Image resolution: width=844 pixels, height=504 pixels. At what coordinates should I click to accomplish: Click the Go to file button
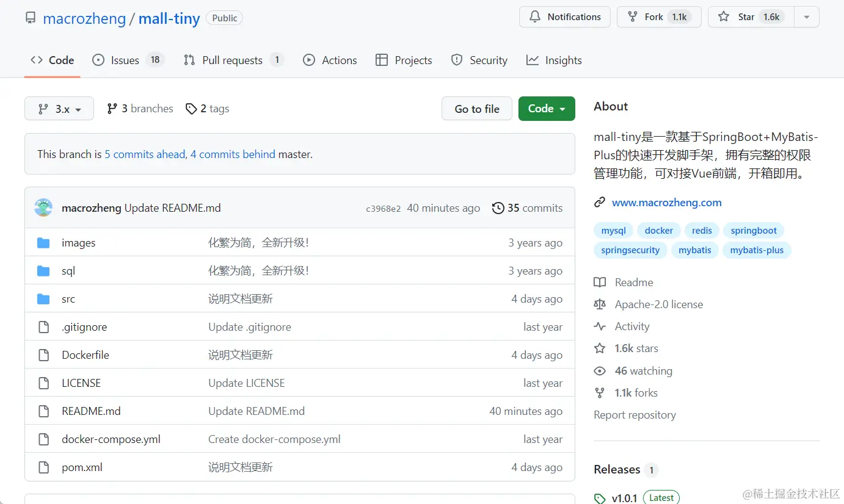[477, 109]
